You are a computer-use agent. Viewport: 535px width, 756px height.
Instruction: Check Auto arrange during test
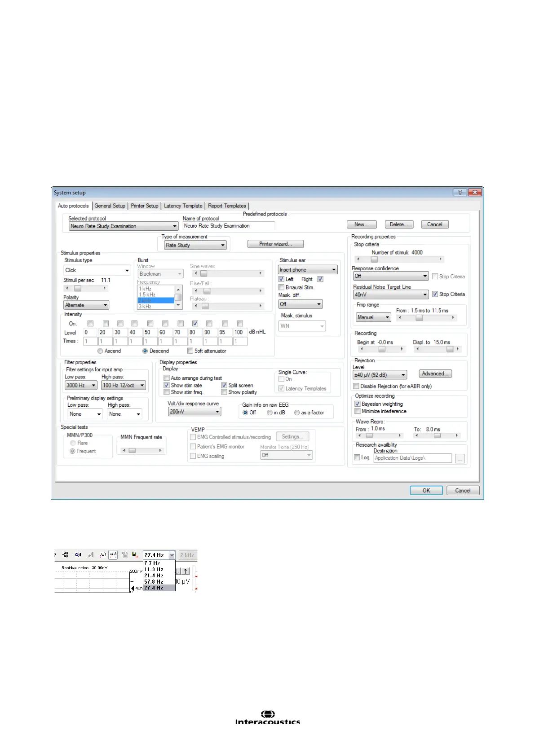167,378
